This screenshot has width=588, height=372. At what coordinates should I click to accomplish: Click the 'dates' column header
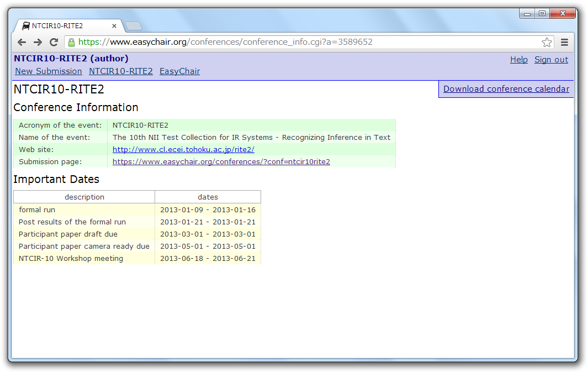(208, 197)
